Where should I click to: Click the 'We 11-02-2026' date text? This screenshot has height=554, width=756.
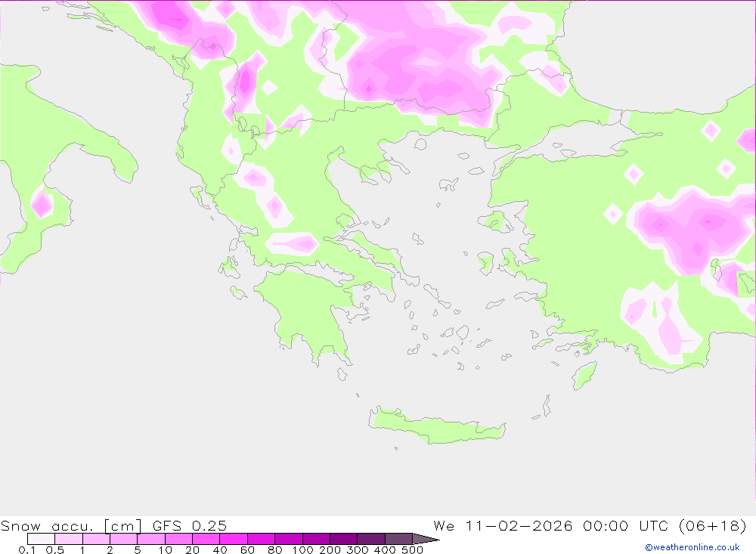503,525
